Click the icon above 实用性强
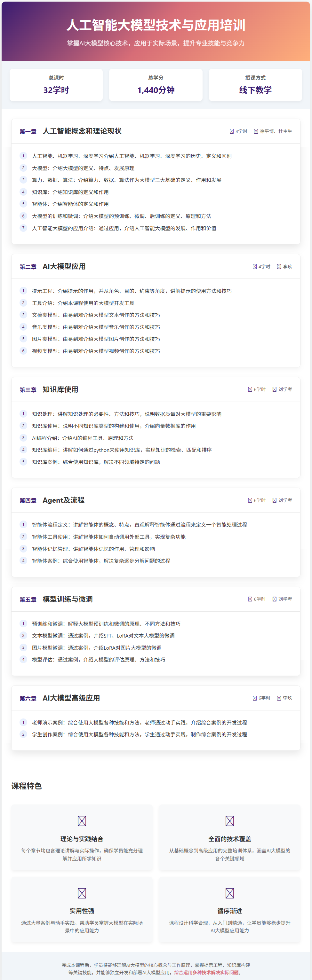The image size is (312, 980). (82, 892)
